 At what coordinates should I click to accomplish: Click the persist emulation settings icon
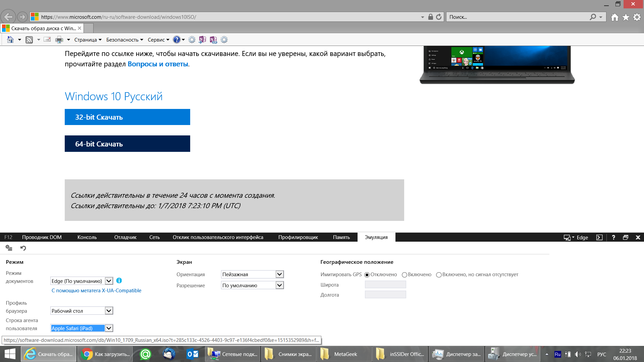click(x=9, y=248)
